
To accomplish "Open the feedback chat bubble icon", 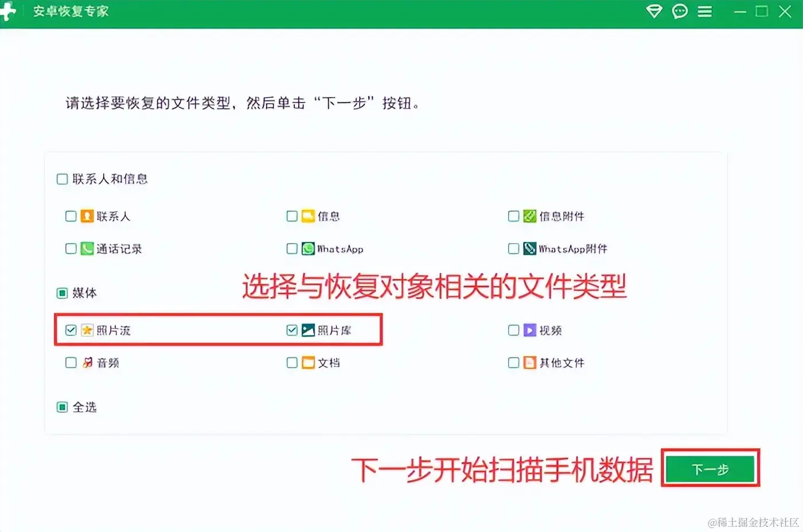I will 680,11.
